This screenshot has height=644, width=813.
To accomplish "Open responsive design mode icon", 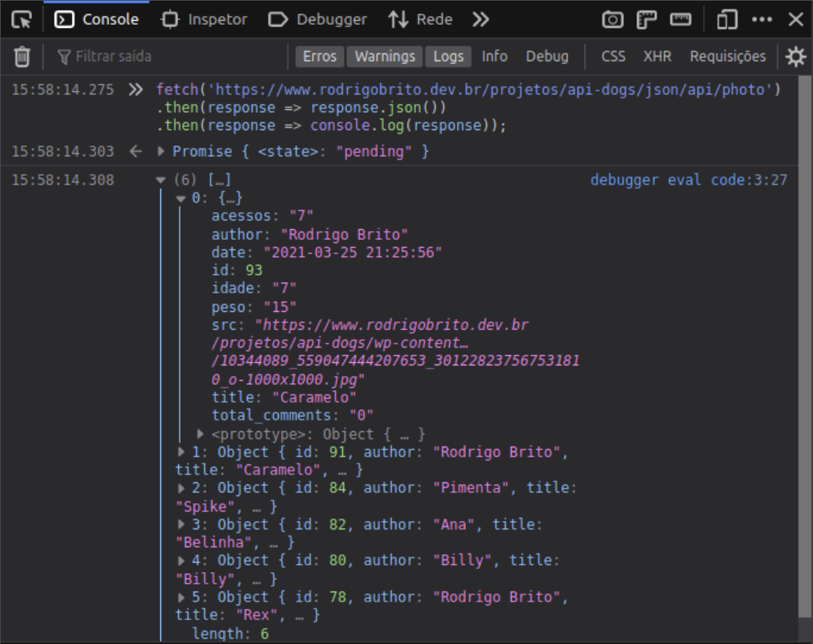I will point(726,20).
